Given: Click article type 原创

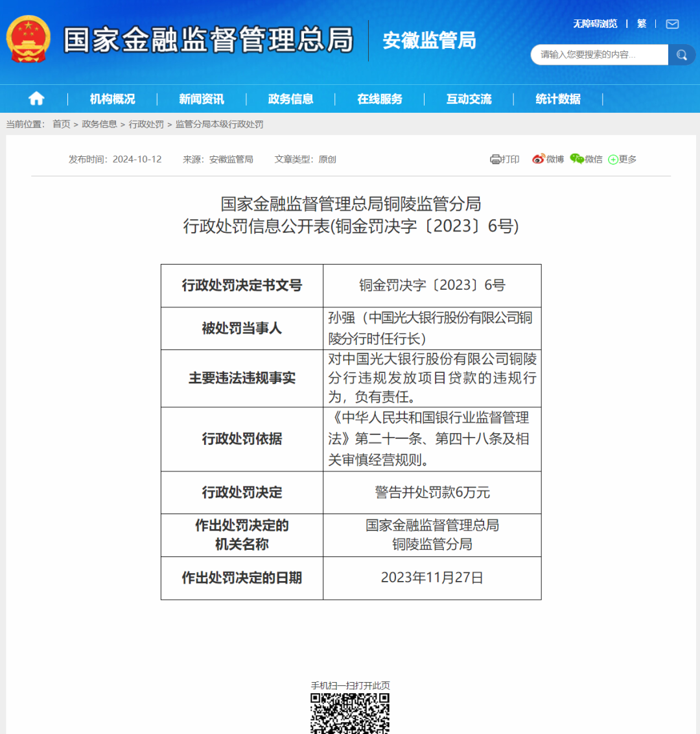Looking at the screenshot, I should click(327, 159).
